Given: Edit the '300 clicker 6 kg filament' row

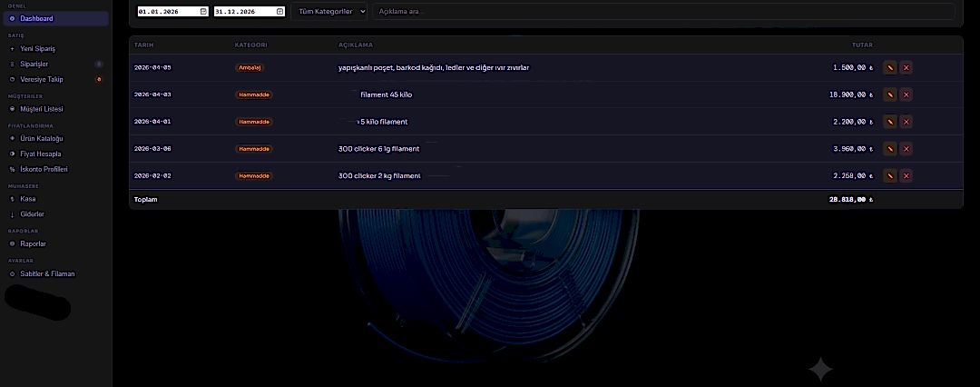Looking at the screenshot, I should [x=889, y=148].
